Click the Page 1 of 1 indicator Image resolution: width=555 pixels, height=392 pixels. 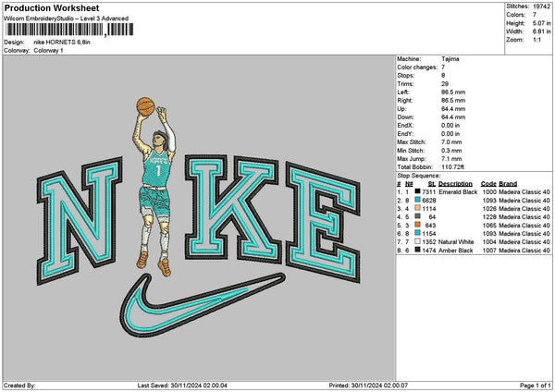536,386
